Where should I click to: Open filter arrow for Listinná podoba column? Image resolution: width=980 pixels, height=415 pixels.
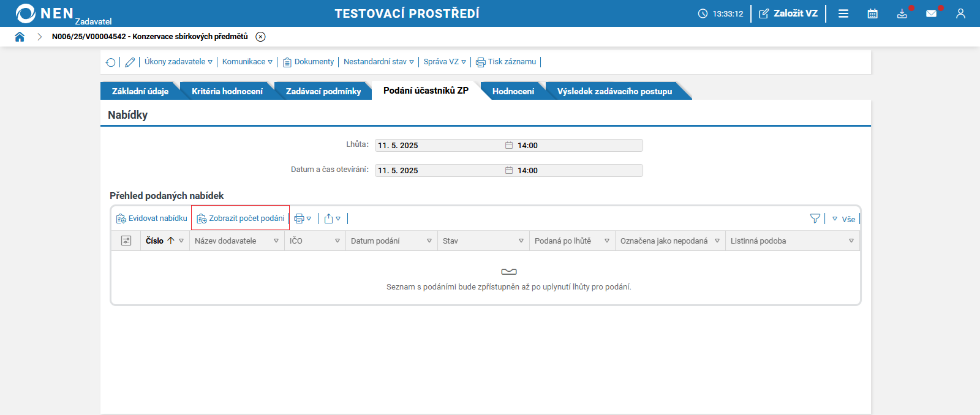[851, 241]
